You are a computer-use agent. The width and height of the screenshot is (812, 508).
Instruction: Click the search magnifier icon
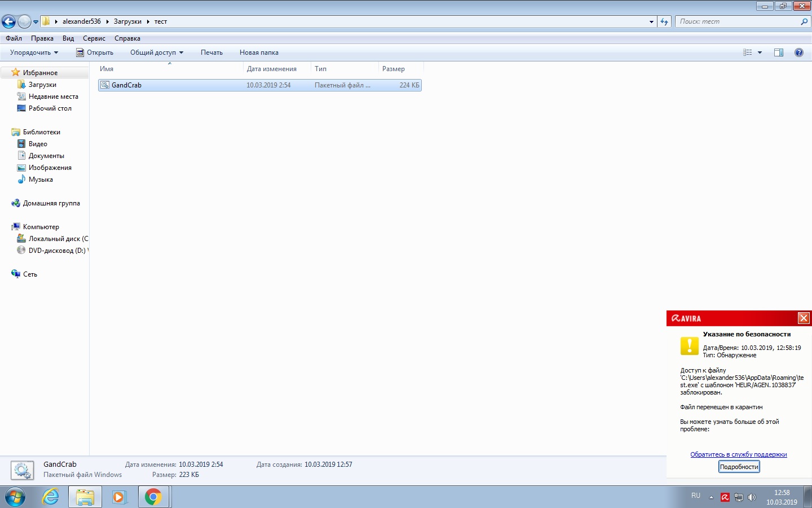pos(804,21)
